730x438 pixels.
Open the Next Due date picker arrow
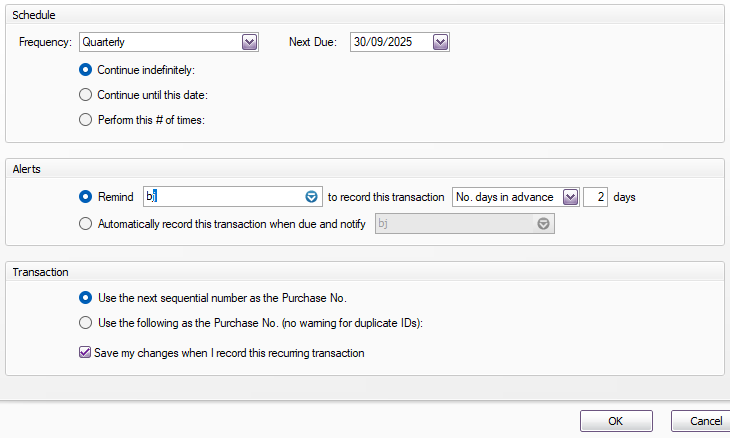[440, 42]
